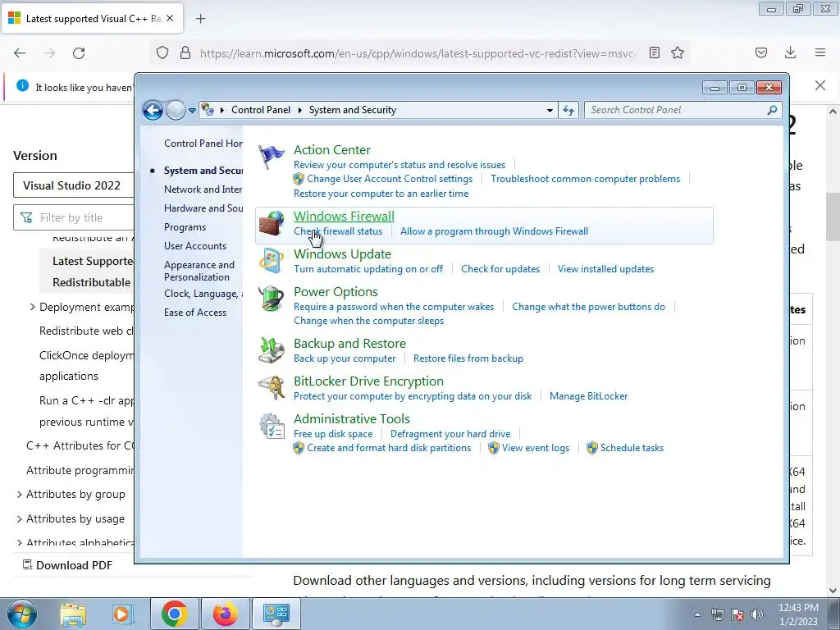Open Firefox downloads panel
Viewport: 840px width, 630px height.
[790, 52]
